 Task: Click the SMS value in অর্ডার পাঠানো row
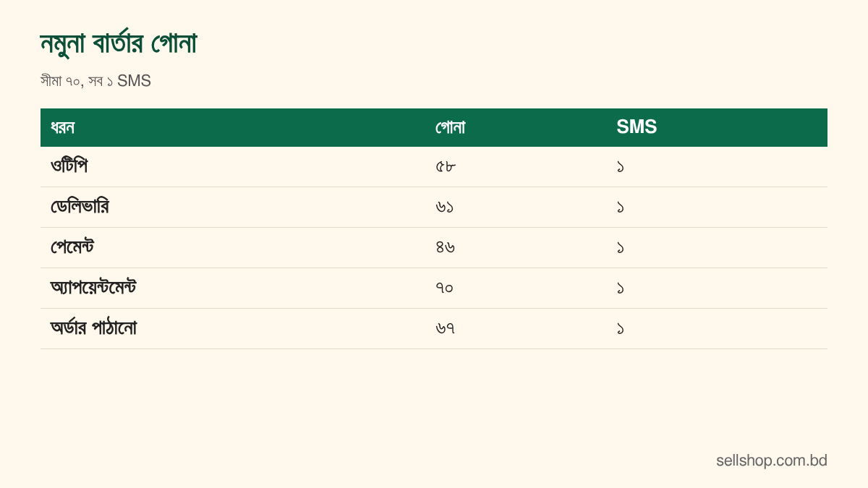621,328
